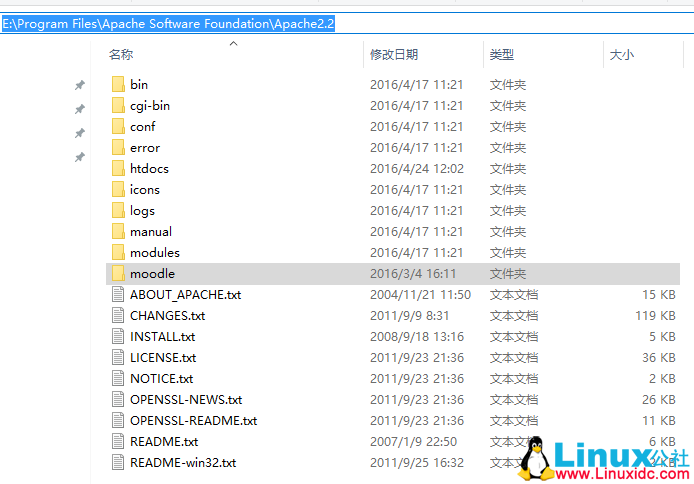Click the 36 KB size of LICENSE.txt
Image resolution: width=694 pixels, height=484 pixels.
659,358
